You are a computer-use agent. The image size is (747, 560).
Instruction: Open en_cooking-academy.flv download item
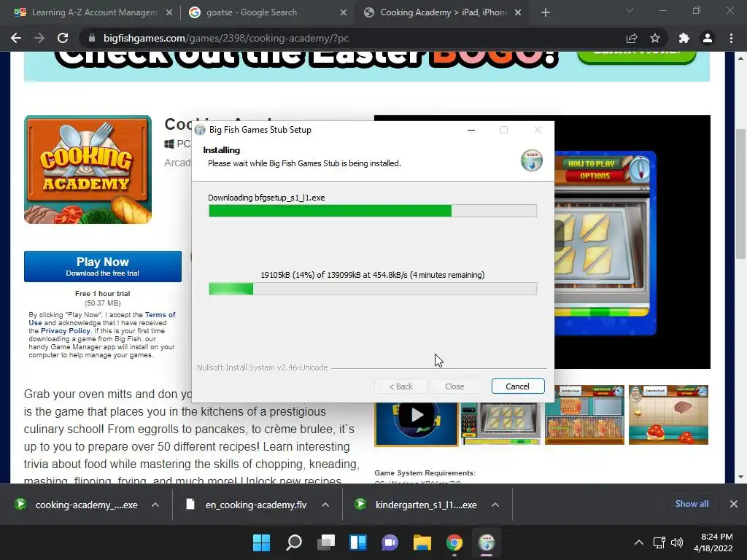[248, 505]
